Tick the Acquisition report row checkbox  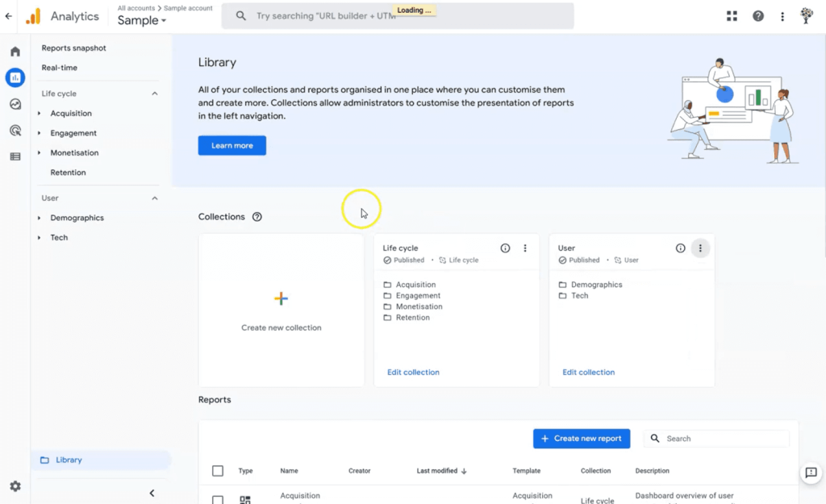[218, 499]
